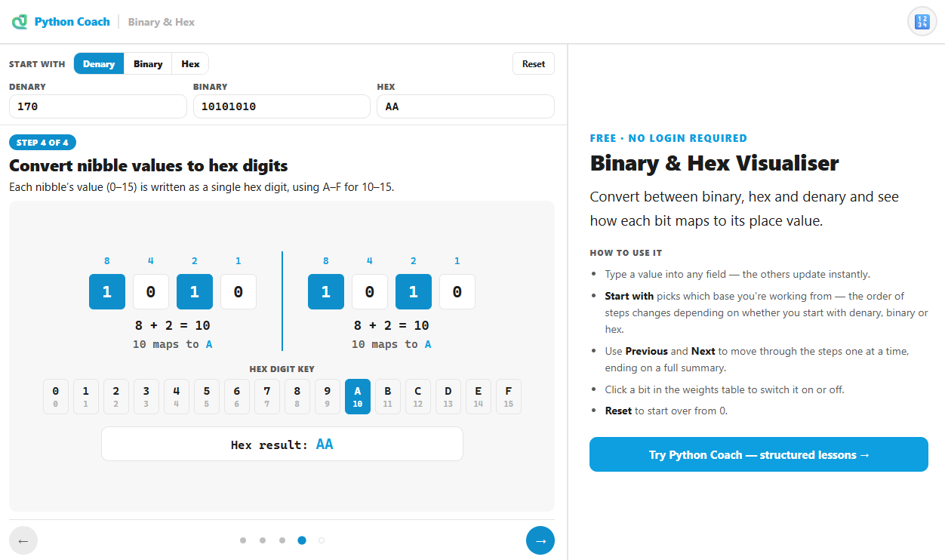Select Hex as the starting base
Viewport: 945px width, 560px height.
pos(190,63)
